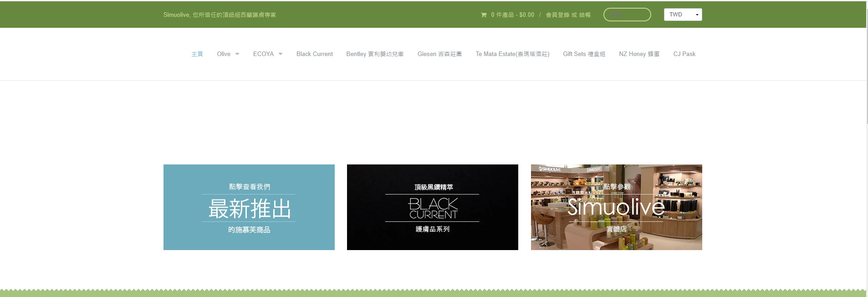Open Te Mata Estate menu item
This screenshot has width=868, height=297.
tap(512, 54)
